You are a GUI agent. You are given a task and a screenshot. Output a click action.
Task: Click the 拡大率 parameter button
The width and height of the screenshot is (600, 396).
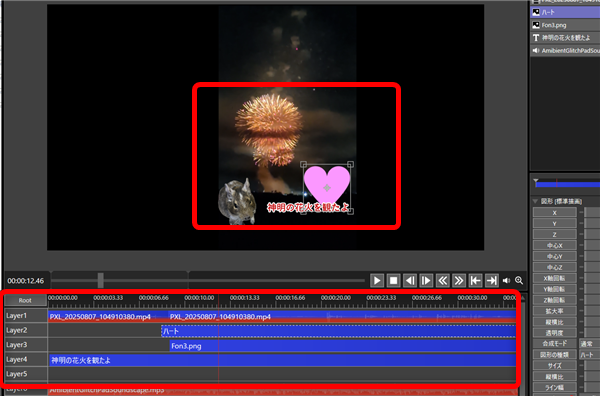pos(554,311)
